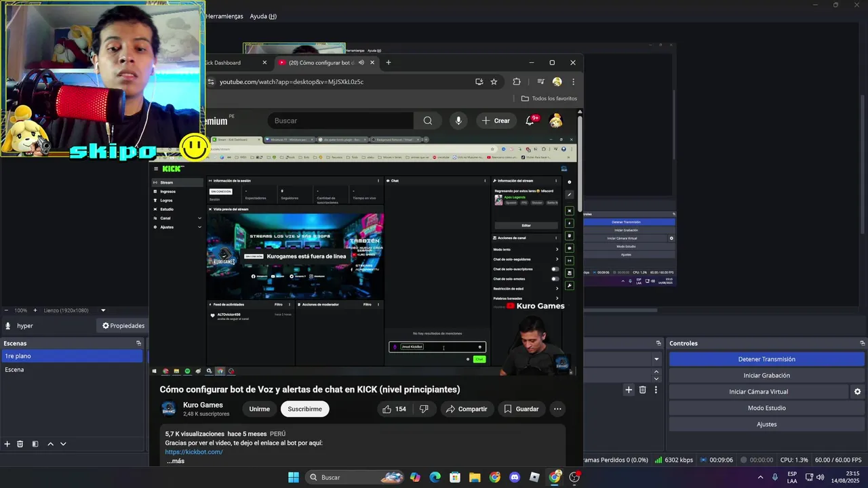View site information icon in address bar

click(x=211, y=82)
